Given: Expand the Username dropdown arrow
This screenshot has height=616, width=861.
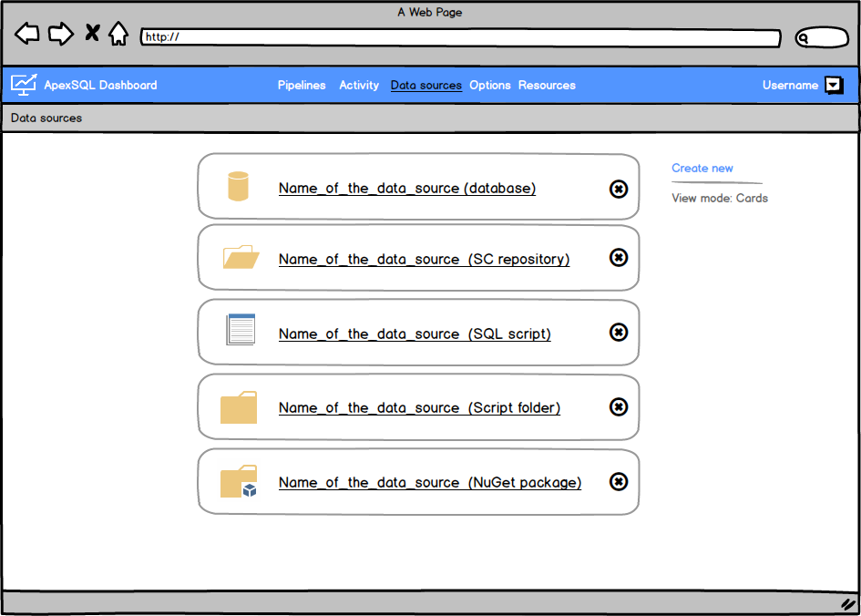Looking at the screenshot, I should coord(834,86).
